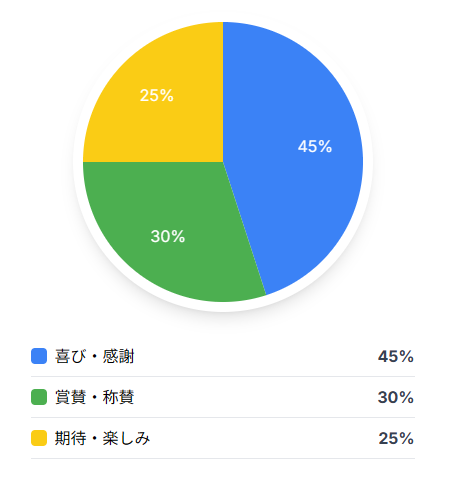Click divider line below 賞賛・称賛 row

(223, 417)
